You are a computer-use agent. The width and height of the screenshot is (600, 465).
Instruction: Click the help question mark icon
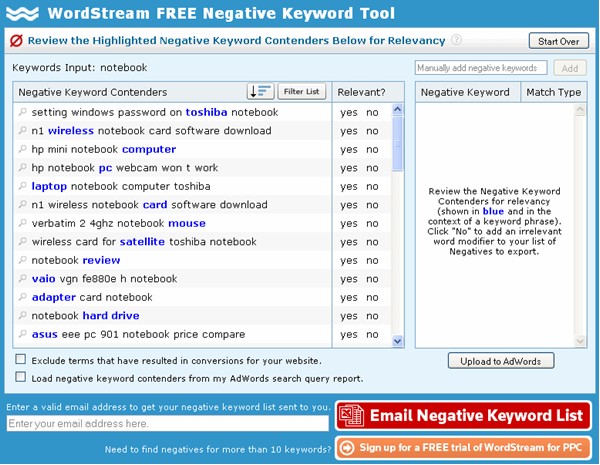tap(456, 39)
